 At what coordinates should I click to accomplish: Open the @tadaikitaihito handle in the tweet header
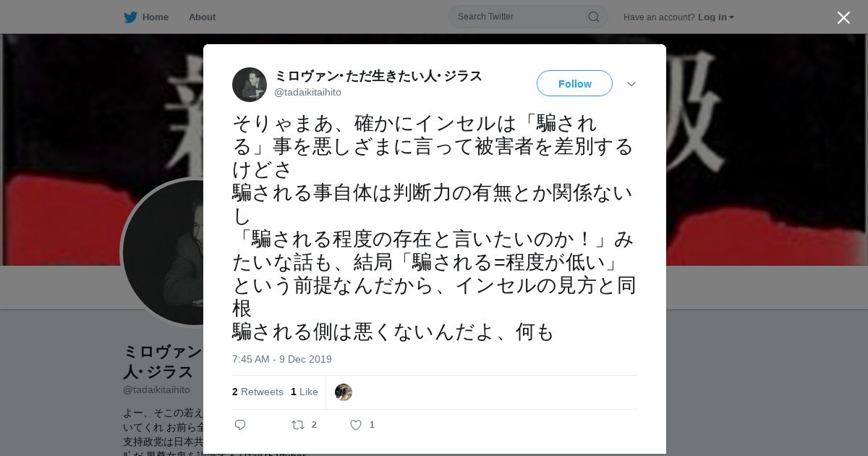307,93
